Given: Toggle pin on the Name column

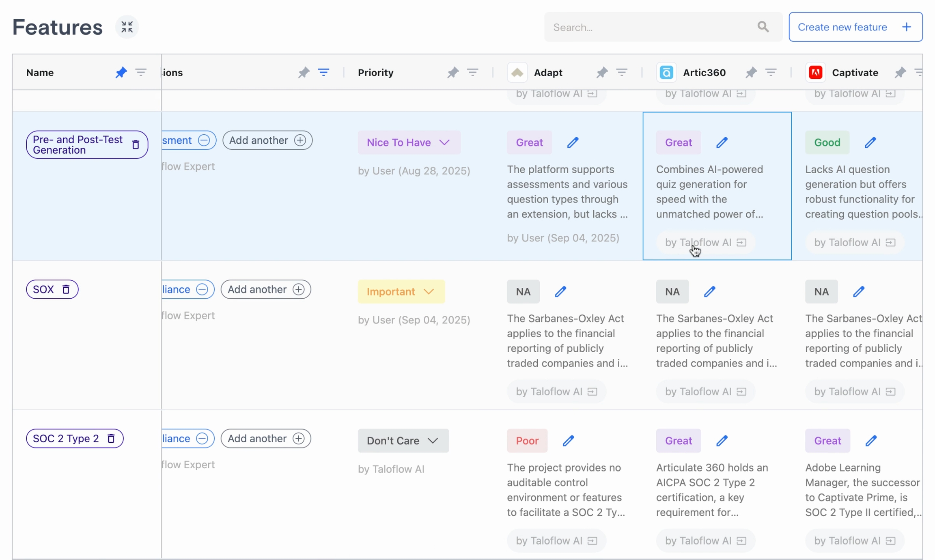Looking at the screenshot, I should (x=121, y=73).
